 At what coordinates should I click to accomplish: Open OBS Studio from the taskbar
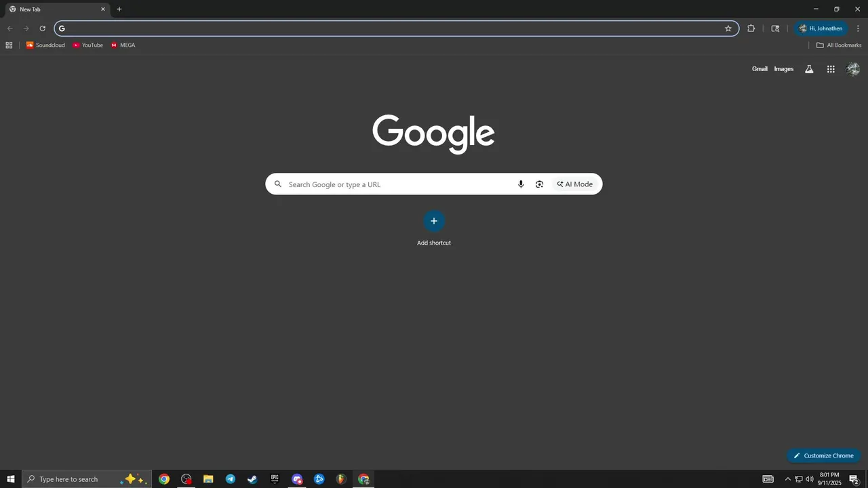click(x=186, y=479)
